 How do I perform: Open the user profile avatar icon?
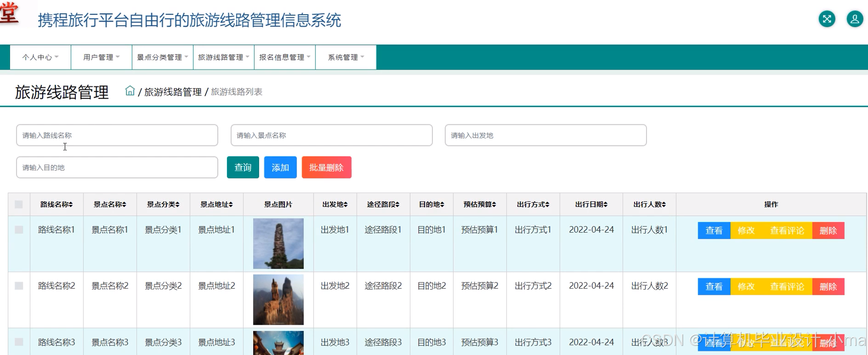click(x=855, y=19)
